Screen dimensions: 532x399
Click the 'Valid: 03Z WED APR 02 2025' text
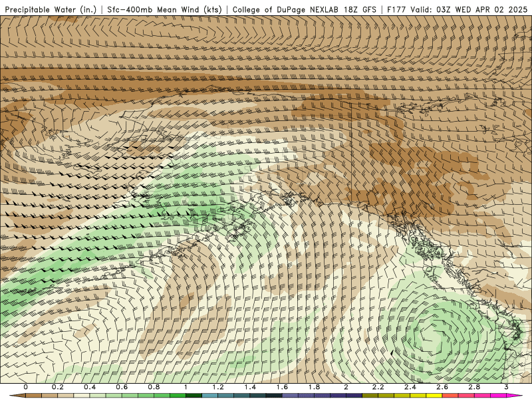click(469, 9)
